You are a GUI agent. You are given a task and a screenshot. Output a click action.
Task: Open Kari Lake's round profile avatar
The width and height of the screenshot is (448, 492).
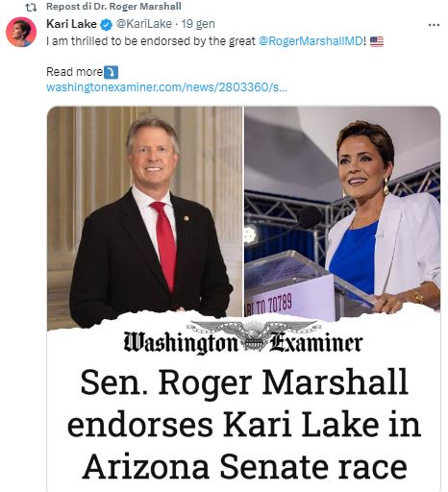pyautogui.click(x=21, y=32)
